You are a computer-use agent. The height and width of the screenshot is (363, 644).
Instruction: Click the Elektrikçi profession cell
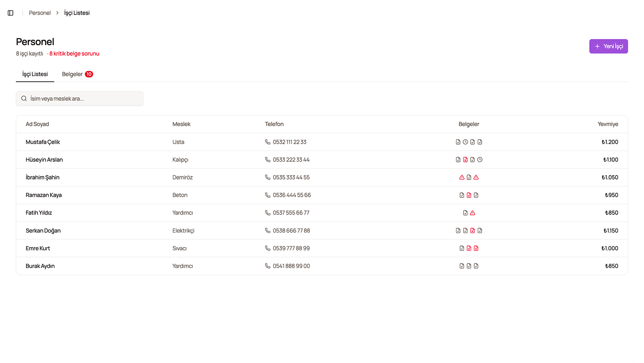pyautogui.click(x=184, y=230)
